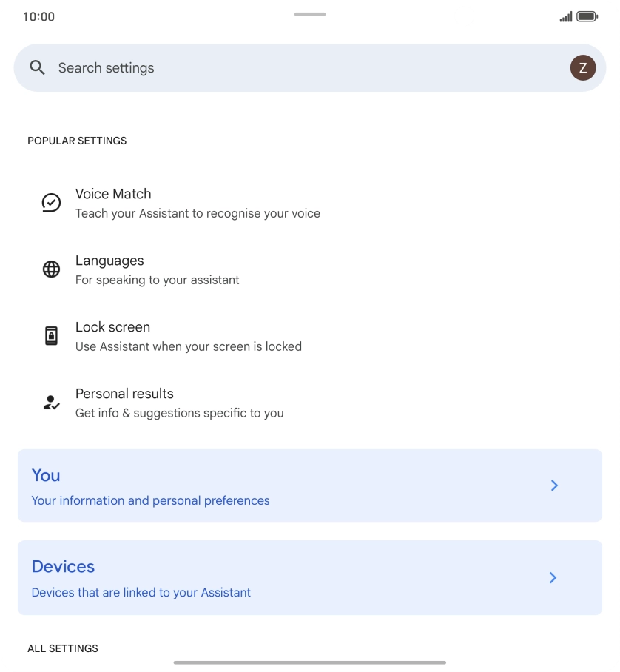The height and width of the screenshot is (672, 620).
Task: Click the search magnifier icon
Action: click(37, 67)
